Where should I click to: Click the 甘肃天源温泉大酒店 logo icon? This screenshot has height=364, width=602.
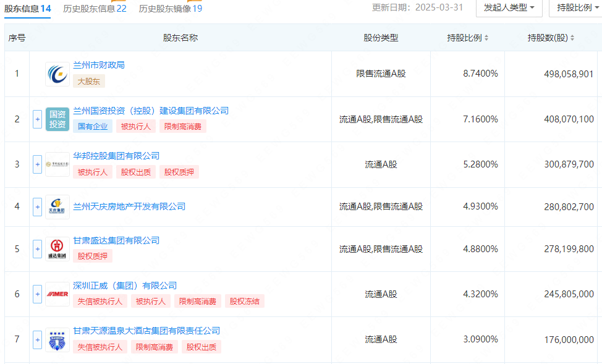point(57,340)
